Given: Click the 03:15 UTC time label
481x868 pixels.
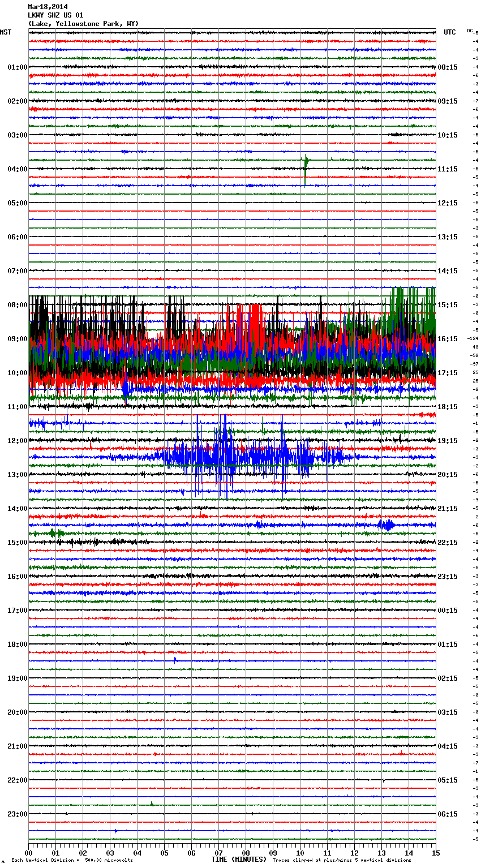Looking at the screenshot, I should click(x=448, y=712).
